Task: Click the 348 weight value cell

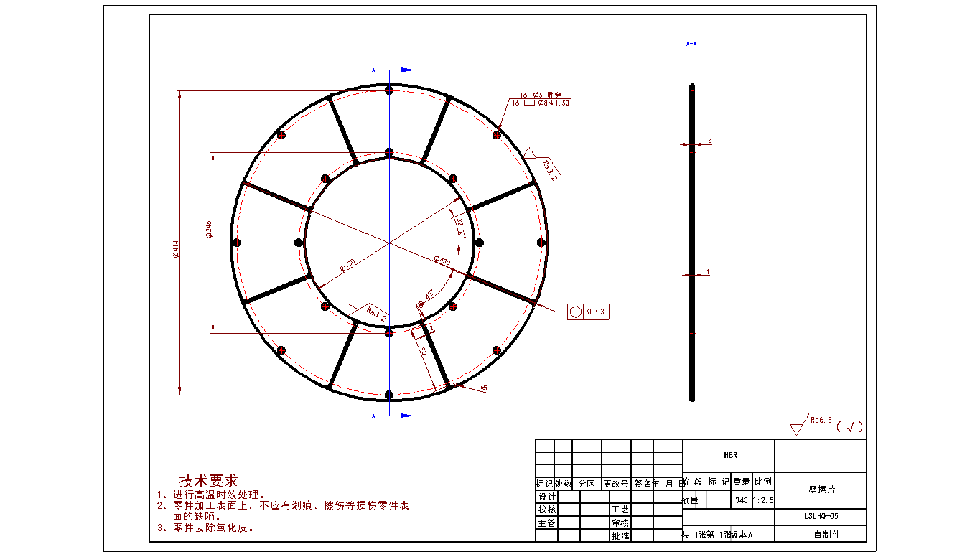Action: [741, 500]
